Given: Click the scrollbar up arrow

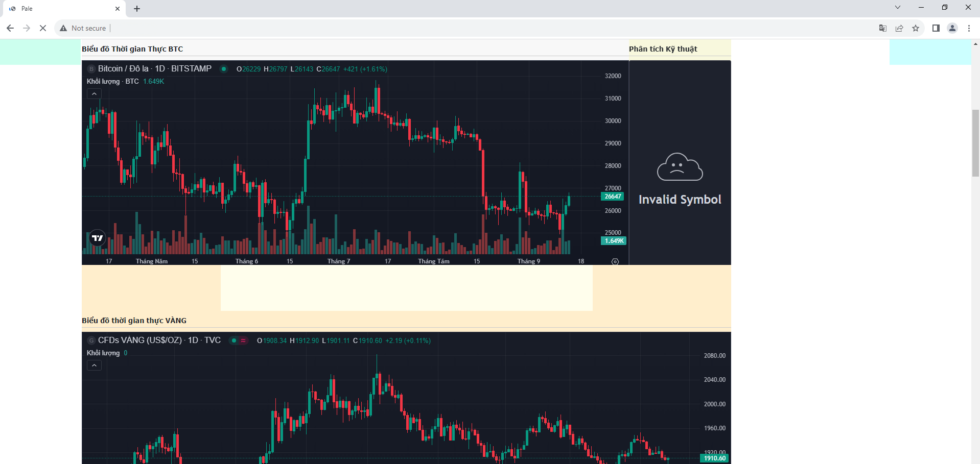Looking at the screenshot, I should [x=975, y=44].
